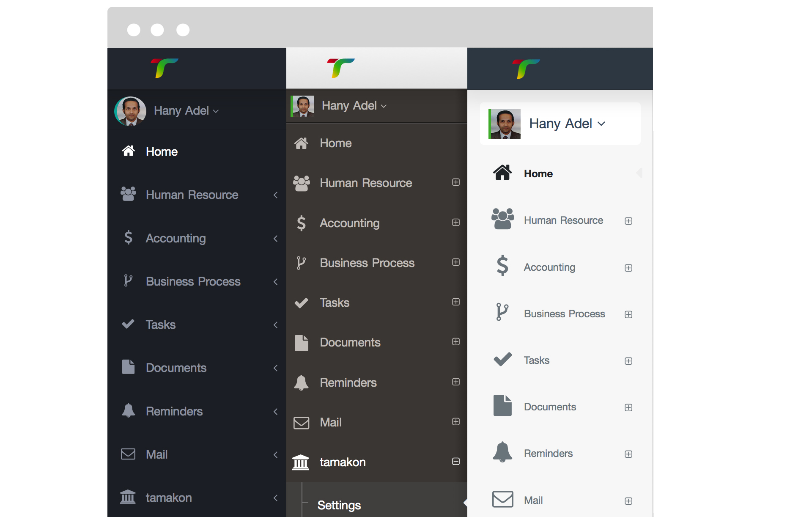
Task: Click the Home house icon in dark sidebar
Action: point(129,151)
